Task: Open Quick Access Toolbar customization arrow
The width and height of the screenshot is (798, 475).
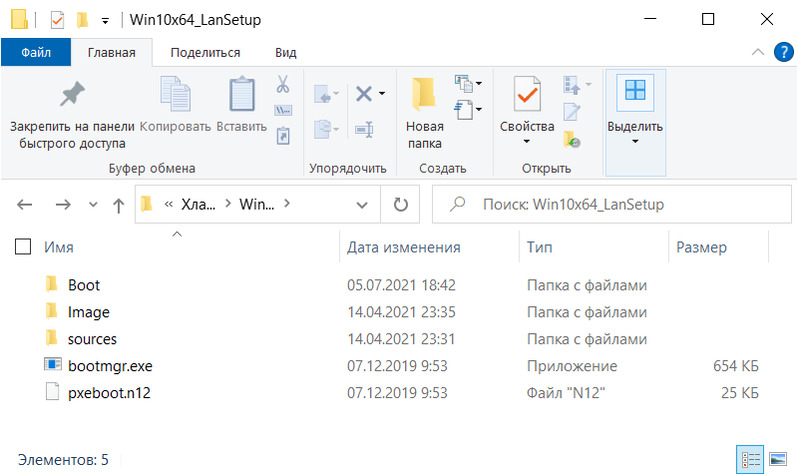Action: point(105,21)
